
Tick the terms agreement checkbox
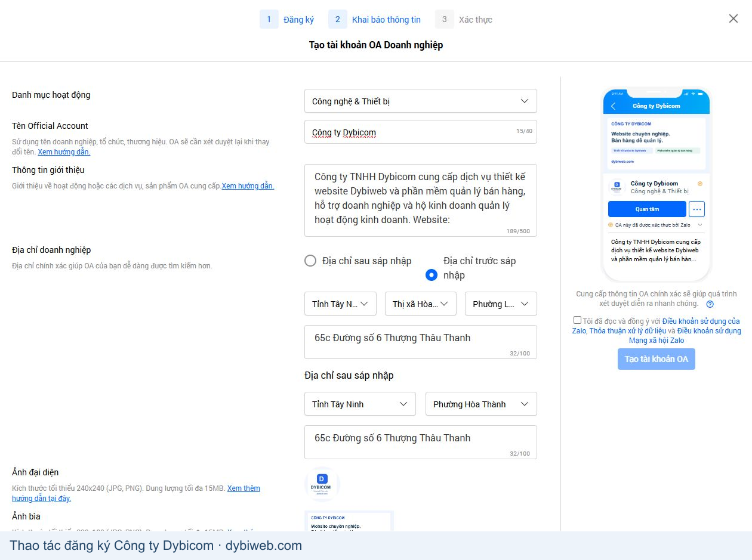[x=577, y=320]
